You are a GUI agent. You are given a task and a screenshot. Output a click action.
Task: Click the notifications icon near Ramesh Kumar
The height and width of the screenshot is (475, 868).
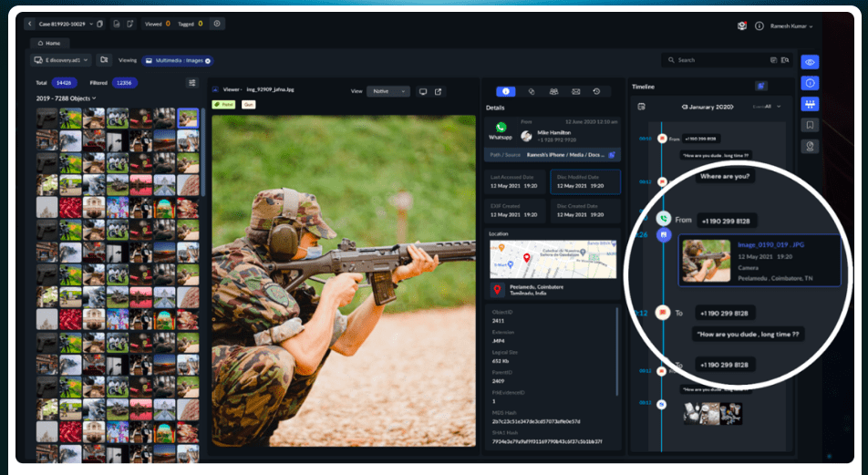click(x=742, y=26)
